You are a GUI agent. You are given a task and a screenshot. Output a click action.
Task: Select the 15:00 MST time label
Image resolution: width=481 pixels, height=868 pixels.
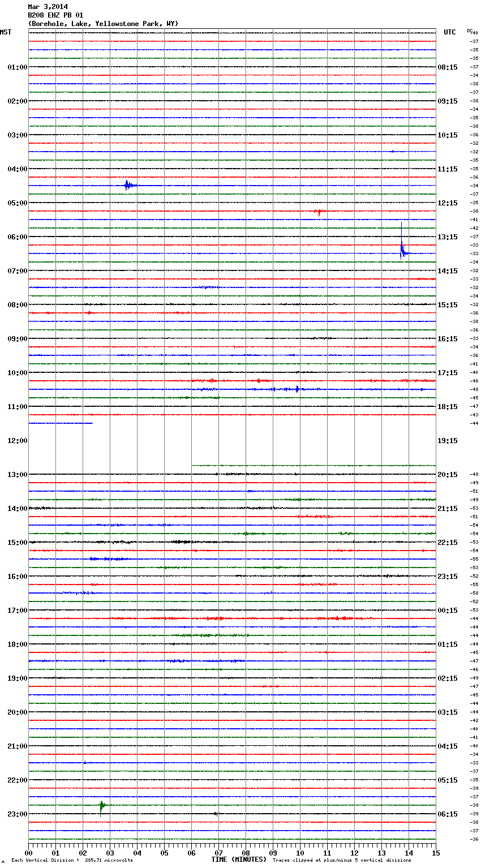tap(18, 543)
